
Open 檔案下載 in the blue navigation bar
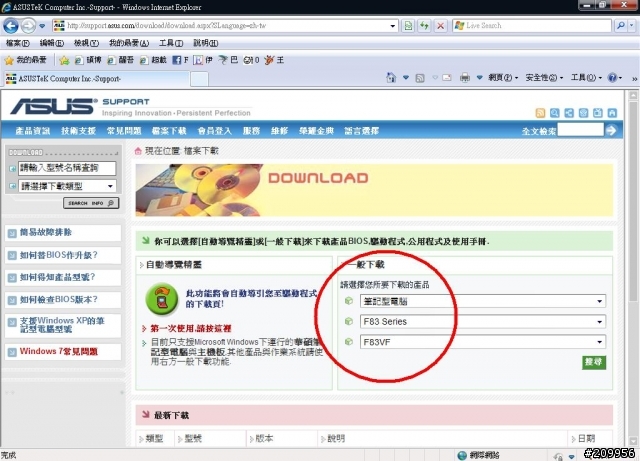click(x=169, y=131)
